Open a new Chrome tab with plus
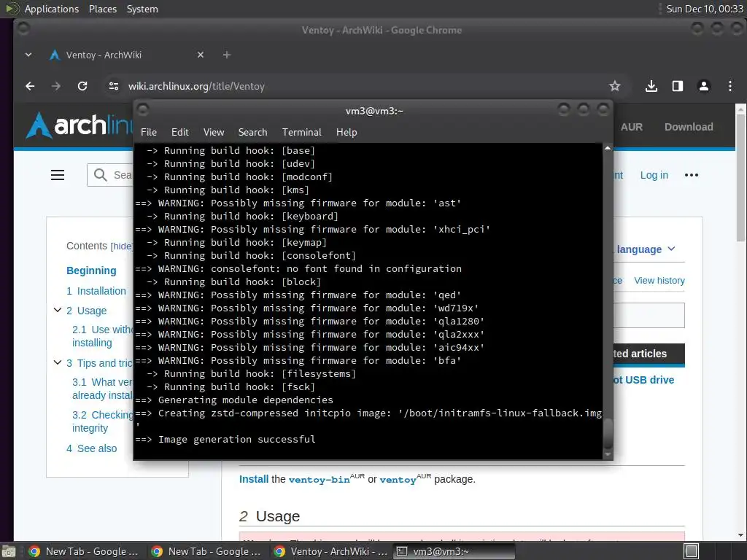747x560 pixels. click(227, 55)
